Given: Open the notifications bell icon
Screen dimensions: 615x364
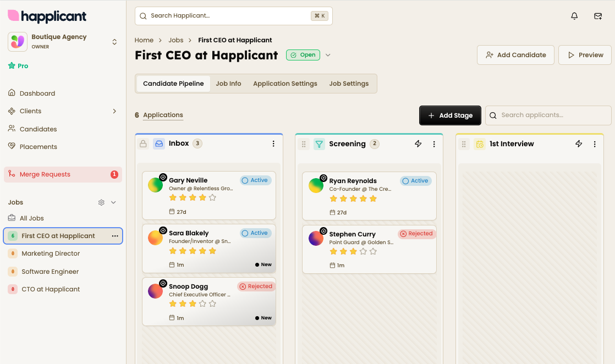Looking at the screenshot, I should click(x=574, y=16).
